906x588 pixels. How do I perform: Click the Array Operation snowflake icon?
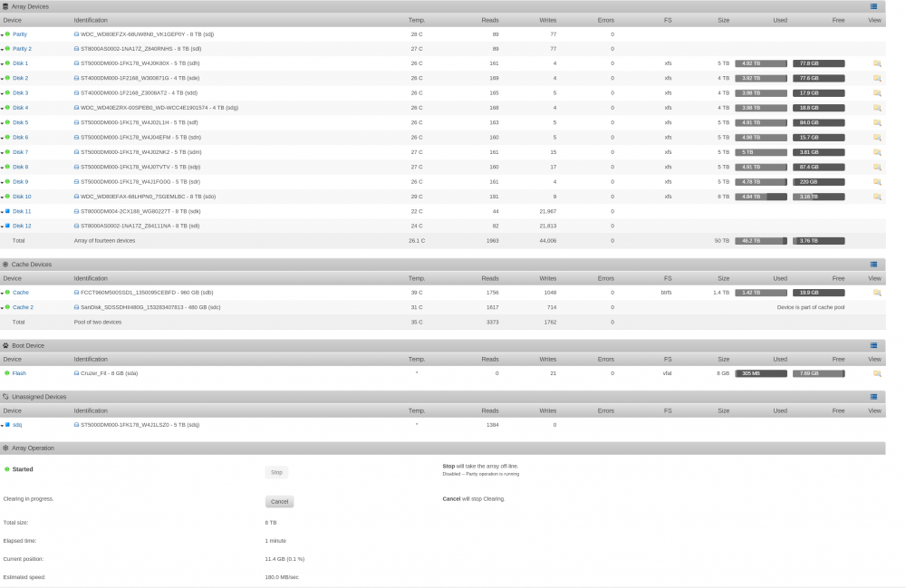pos(5,448)
